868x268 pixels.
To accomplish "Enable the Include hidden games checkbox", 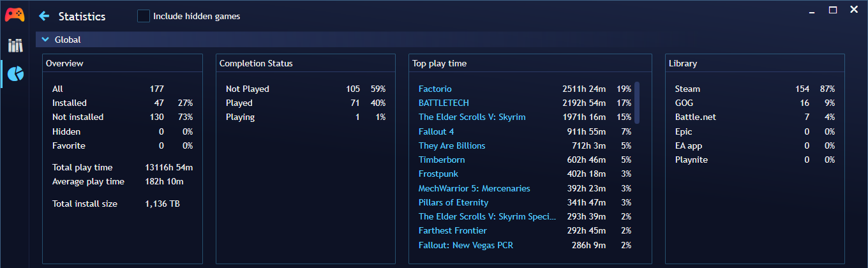I will tap(144, 16).
